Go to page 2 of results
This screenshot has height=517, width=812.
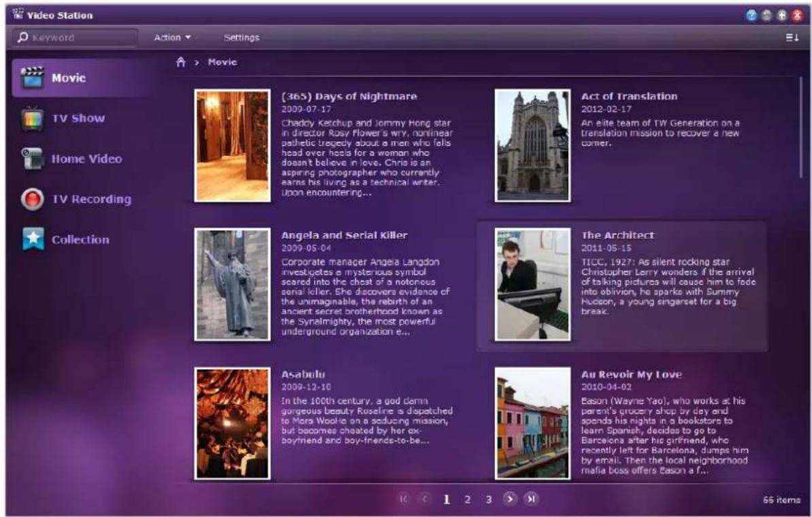(x=467, y=499)
